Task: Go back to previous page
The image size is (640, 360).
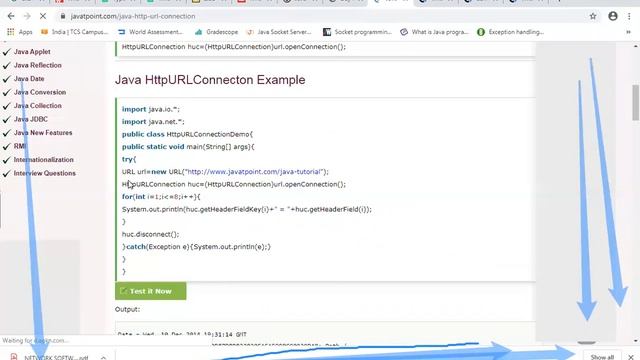Action: click(11, 16)
